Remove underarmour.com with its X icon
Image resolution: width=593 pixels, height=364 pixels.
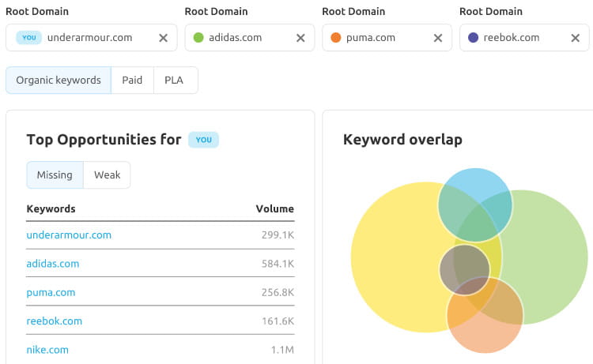click(x=163, y=38)
